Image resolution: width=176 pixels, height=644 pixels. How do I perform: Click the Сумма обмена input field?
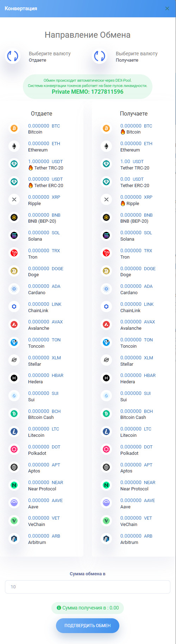(88, 587)
